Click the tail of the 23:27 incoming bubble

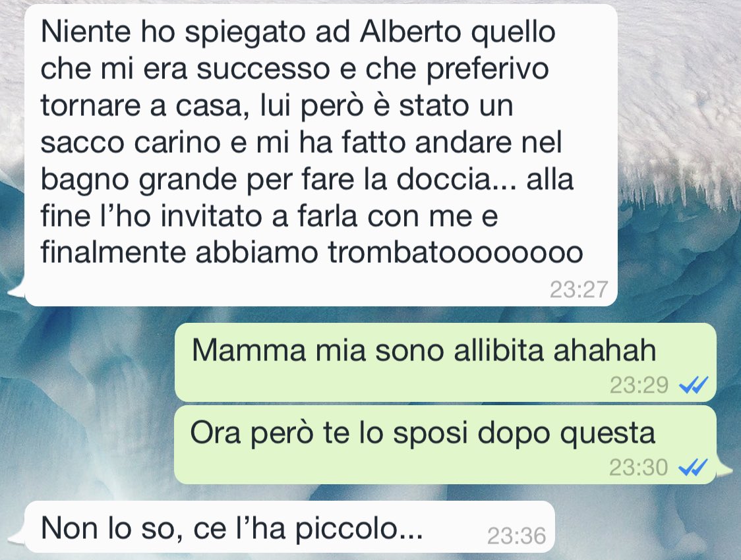[17, 291]
